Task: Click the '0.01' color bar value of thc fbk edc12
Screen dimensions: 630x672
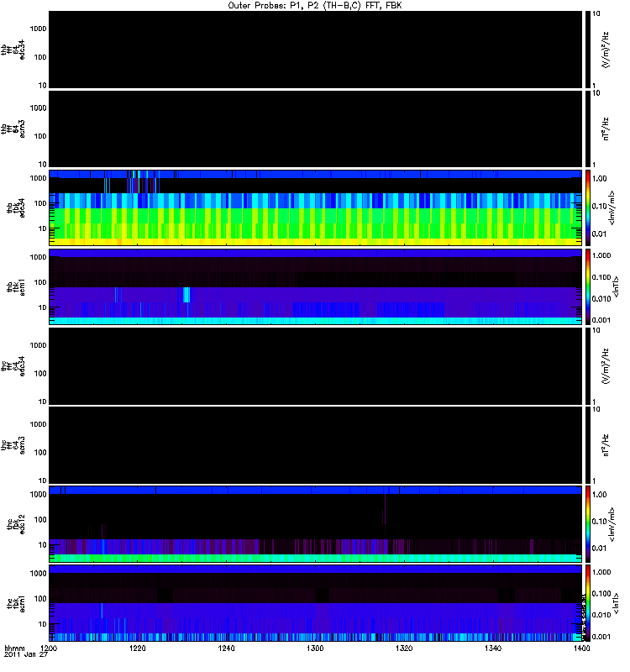Action: tap(599, 549)
